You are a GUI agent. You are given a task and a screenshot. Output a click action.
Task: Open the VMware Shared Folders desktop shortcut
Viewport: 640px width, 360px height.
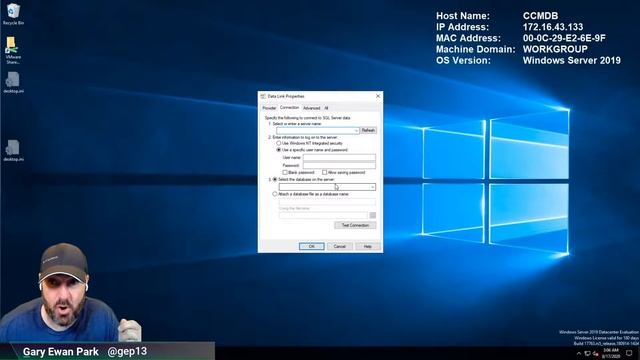13,50
